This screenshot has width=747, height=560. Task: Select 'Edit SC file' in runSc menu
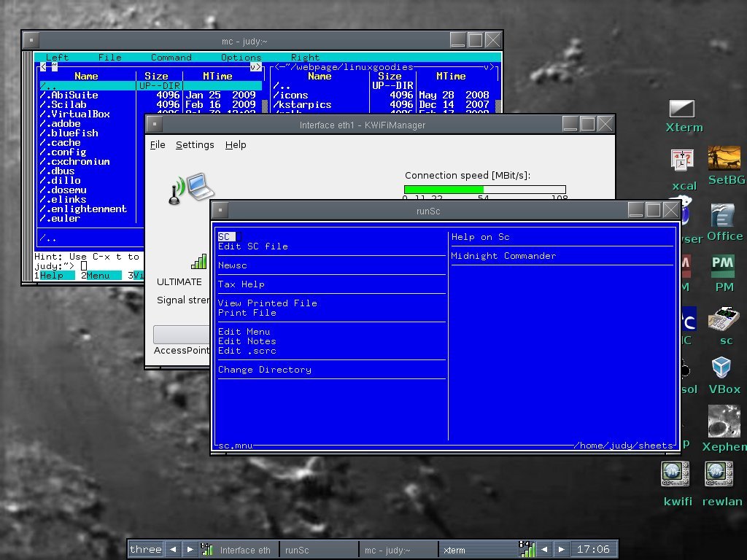pyautogui.click(x=252, y=246)
